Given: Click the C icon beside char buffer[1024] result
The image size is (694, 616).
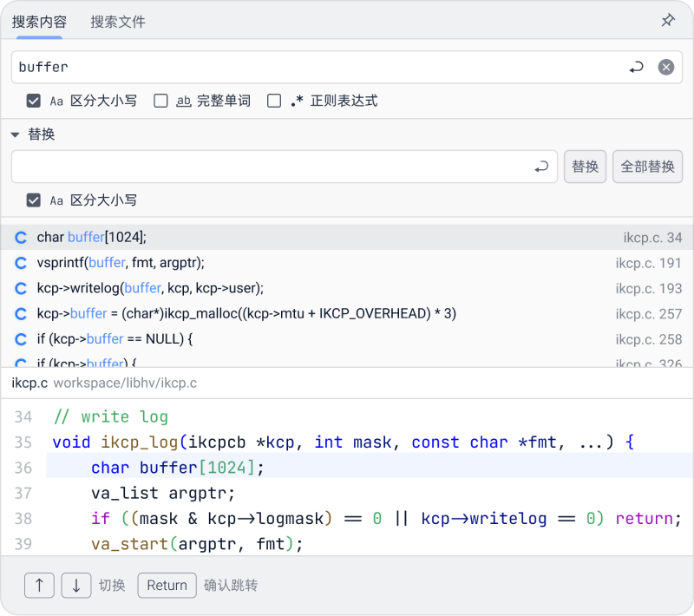Looking at the screenshot, I should coord(20,236).
